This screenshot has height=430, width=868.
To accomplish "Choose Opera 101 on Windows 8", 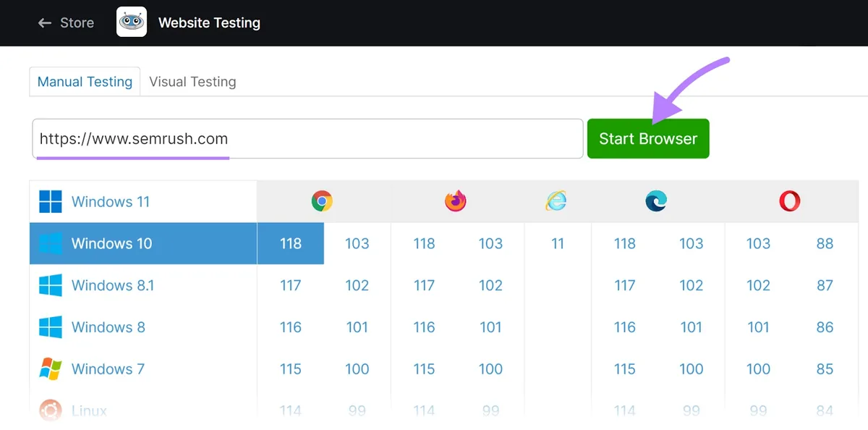I will [758, 327].
